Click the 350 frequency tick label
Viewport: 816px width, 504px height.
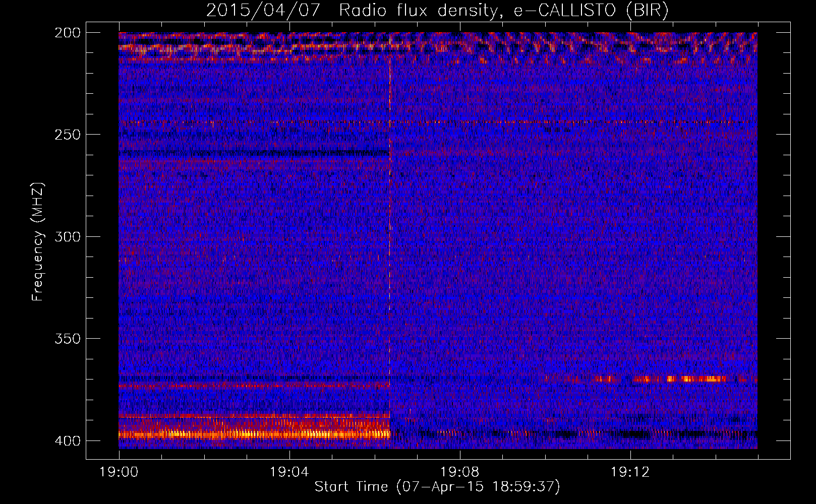[x=68, y=338]
